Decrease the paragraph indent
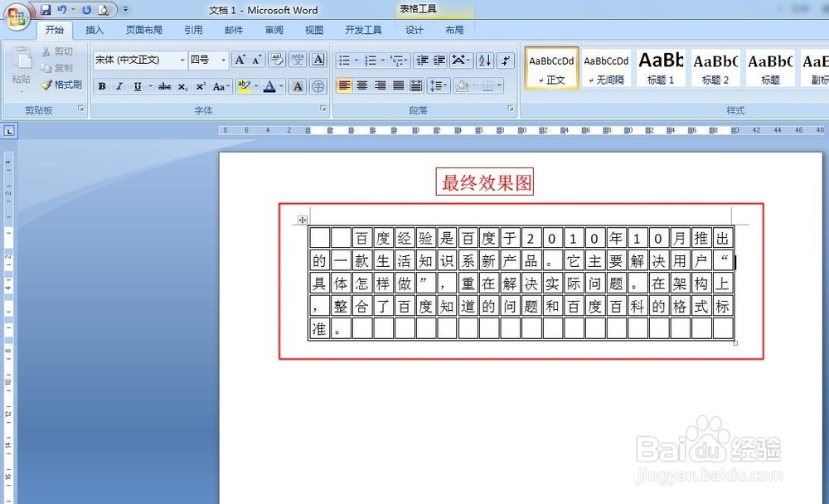Viewport: 829px width, 504px height. (422, 61)
